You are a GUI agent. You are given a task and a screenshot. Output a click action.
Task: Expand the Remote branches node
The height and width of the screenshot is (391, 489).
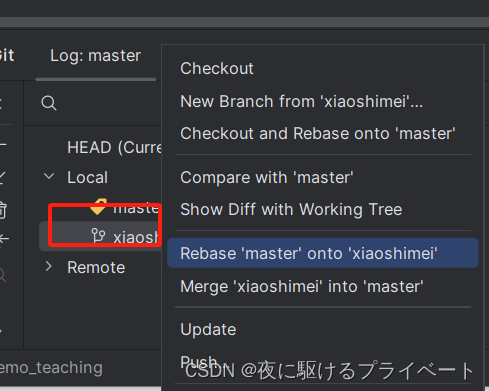49,266
